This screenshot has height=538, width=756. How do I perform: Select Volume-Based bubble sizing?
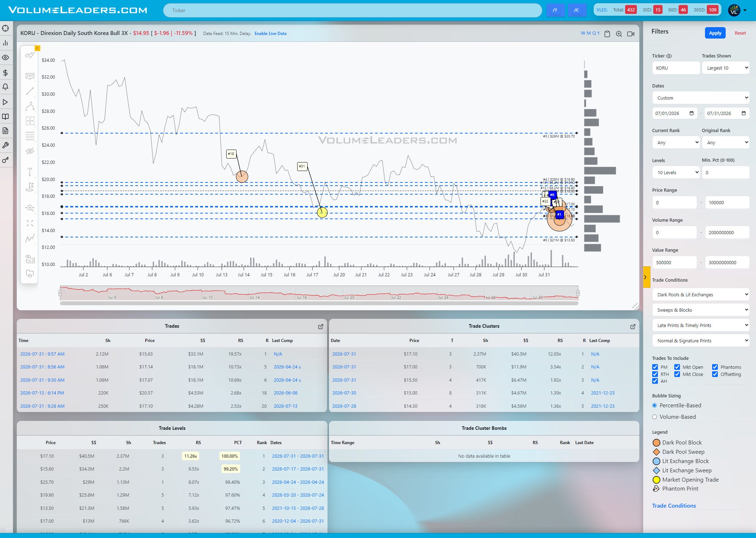(654, 417)
